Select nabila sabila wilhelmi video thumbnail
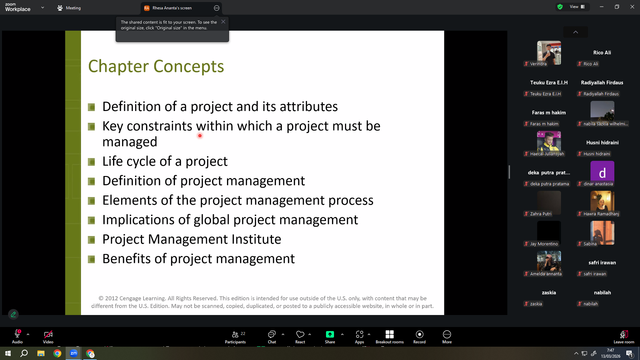Screen dimensions: 640x360 point(602,113)
